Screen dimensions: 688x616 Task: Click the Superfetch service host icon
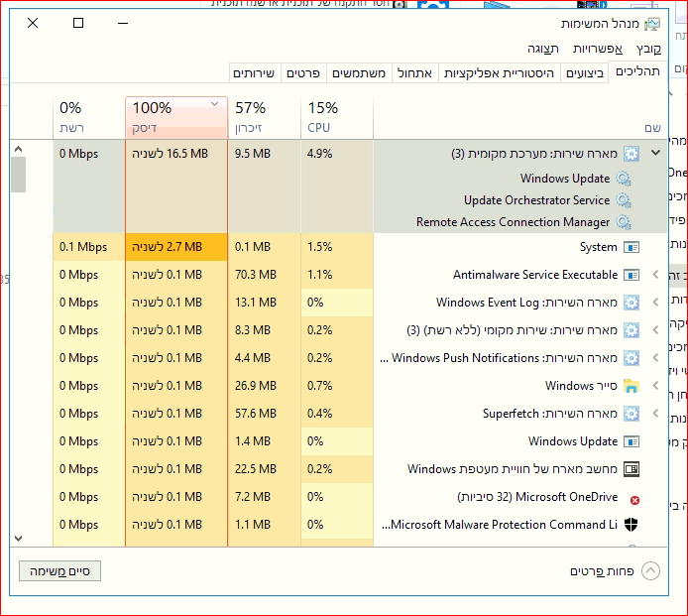pyautogui.click(x=631, y=414)
